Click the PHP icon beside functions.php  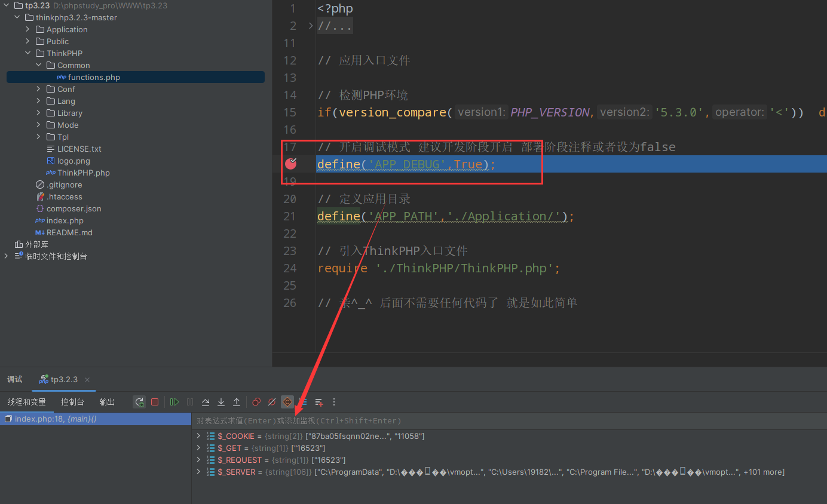(62, 77)
